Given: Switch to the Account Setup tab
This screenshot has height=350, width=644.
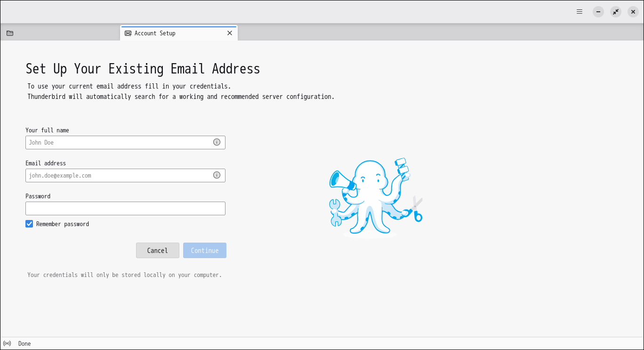Looking at the screenshot, I should click(x=179, y=33).
